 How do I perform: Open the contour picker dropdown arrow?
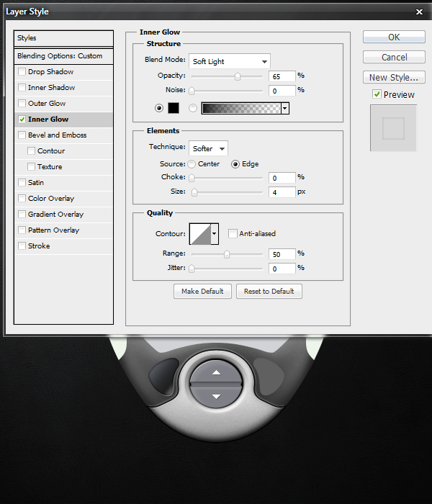click(x=215, y=234)
